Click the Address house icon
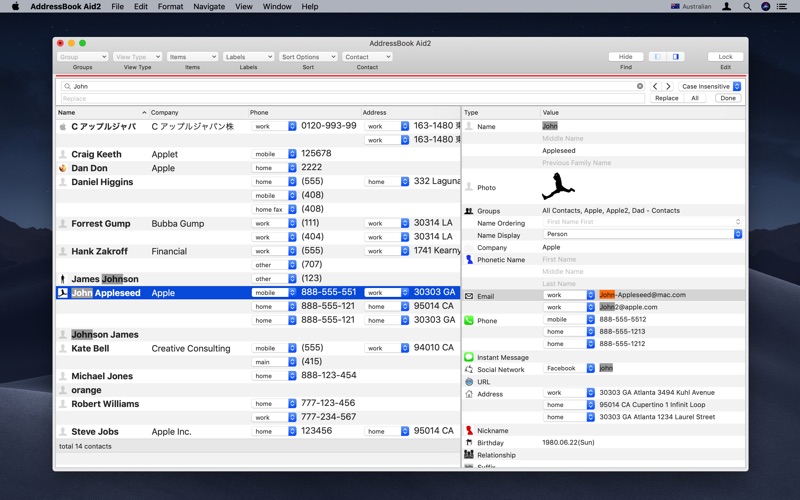The width and height of the screenshot is (800, 500). [469, 394]
